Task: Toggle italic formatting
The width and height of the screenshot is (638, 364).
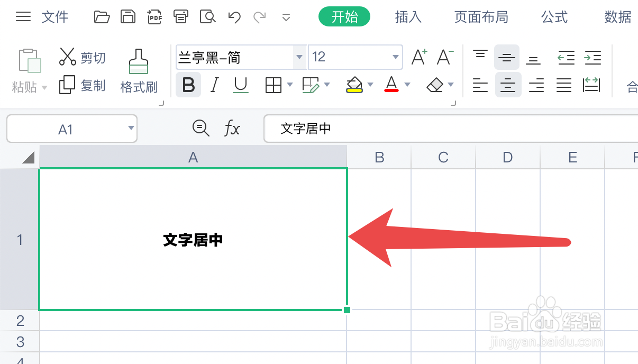Action: pyautogui.click(x=215, y=85)
